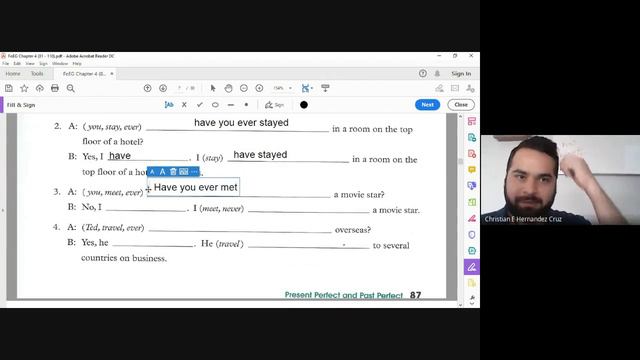Click the Sign tool button
Viewport: 640px width, 360px height.
pos(274,105)
